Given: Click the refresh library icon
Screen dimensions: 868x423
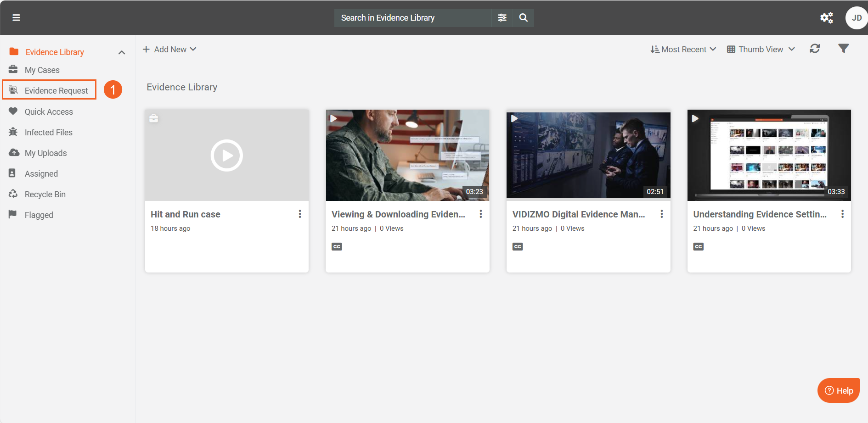Looking at the screenshot, I should tap(815, 49).
